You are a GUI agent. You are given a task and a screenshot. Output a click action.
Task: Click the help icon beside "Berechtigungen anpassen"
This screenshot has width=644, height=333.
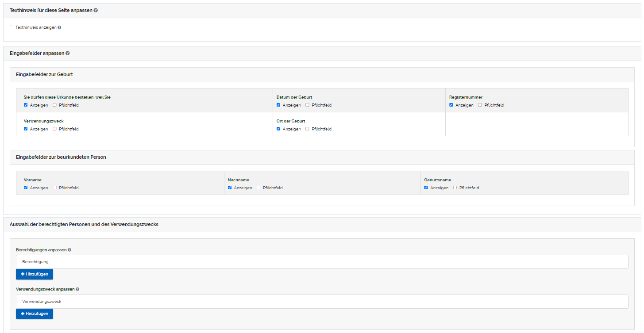pos(69,249)
